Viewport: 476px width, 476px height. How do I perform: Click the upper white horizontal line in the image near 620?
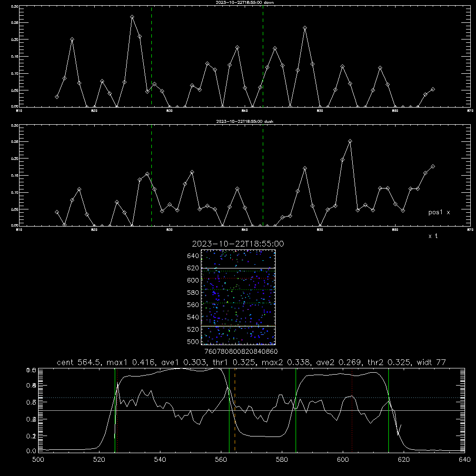[x=238, y=268]
